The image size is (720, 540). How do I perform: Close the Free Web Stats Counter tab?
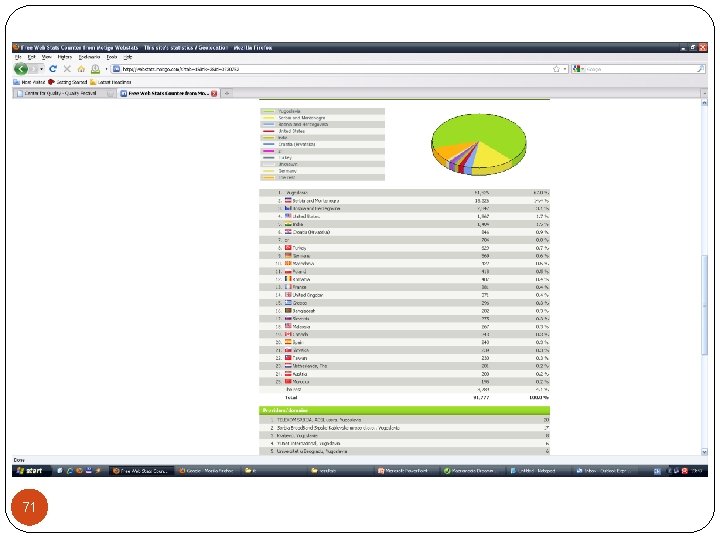tap(214, 93)
